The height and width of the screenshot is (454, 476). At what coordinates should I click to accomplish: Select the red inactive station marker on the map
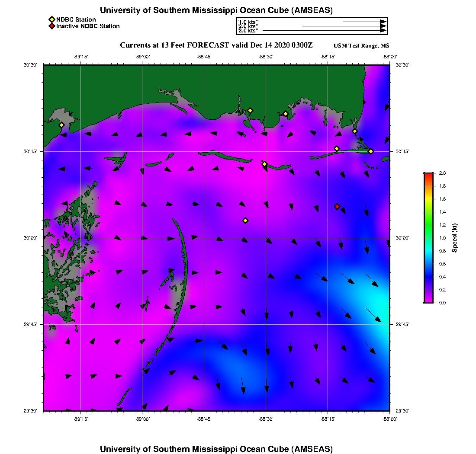click(x=337, y=207)
